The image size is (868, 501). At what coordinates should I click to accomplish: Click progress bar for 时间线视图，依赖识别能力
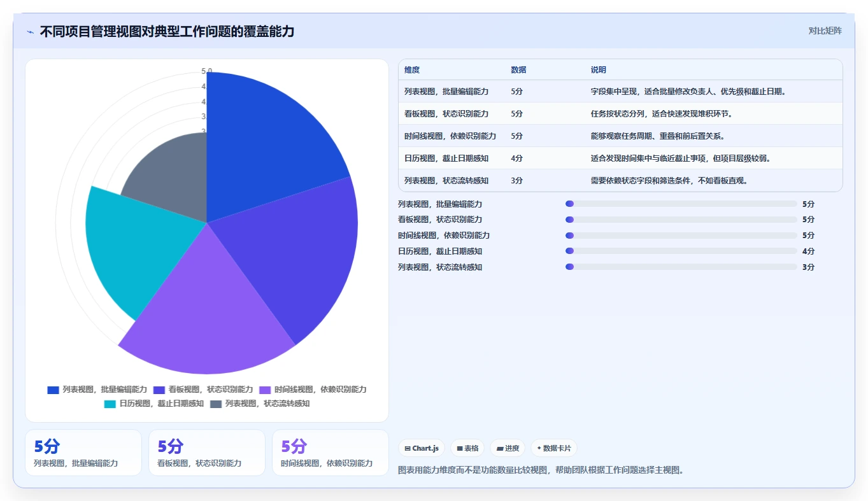coord(681,236)
